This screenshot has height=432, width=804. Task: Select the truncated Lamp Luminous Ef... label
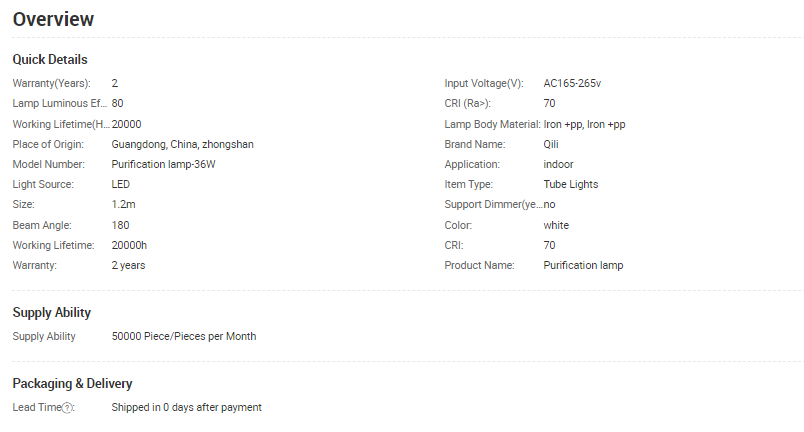tap(59, 104)
